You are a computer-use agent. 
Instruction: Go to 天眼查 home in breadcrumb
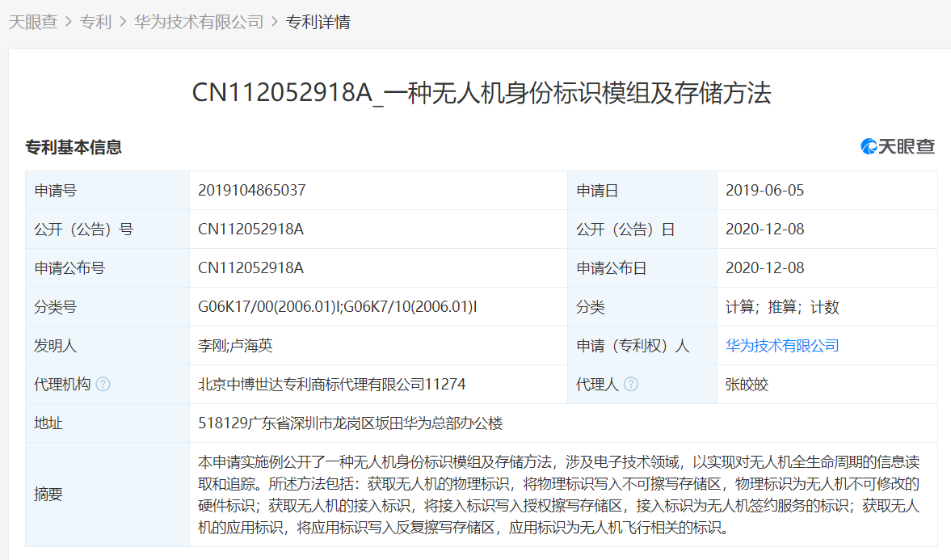click(x=32, y=22)
